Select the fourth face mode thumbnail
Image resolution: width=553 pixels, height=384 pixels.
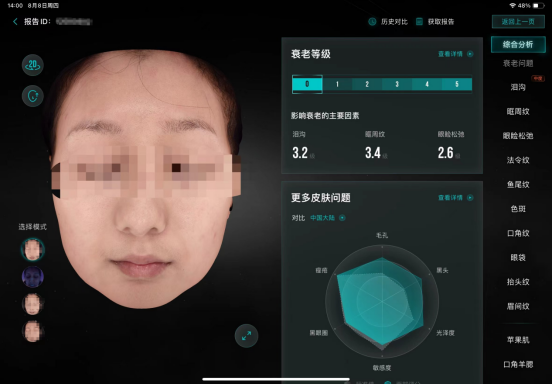[33, 331]
